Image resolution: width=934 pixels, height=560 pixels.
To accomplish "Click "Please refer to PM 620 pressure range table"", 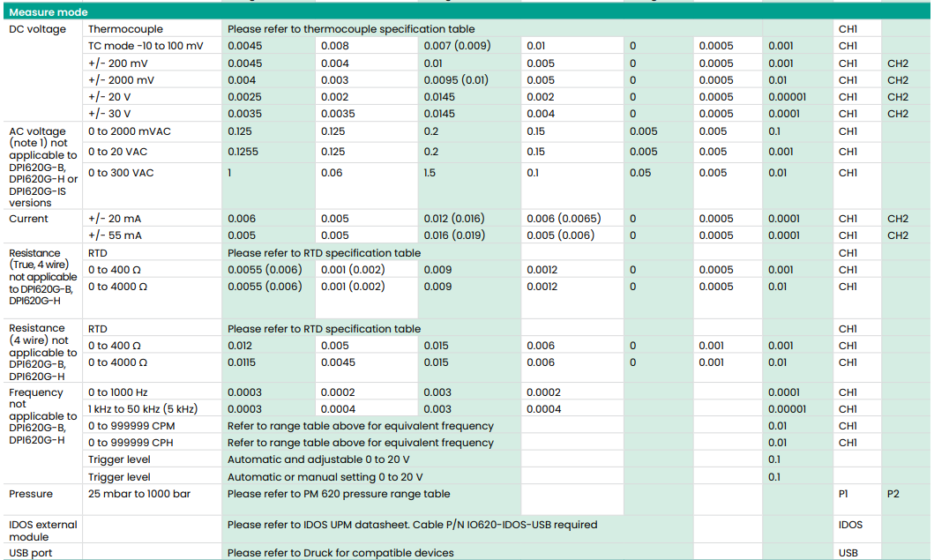I will (339, 494).
